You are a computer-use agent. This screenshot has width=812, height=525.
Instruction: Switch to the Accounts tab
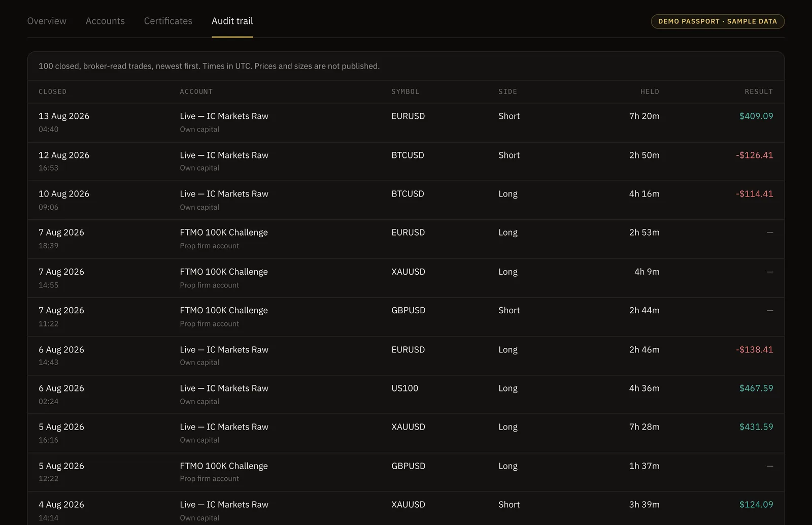[x=105, y=21]
